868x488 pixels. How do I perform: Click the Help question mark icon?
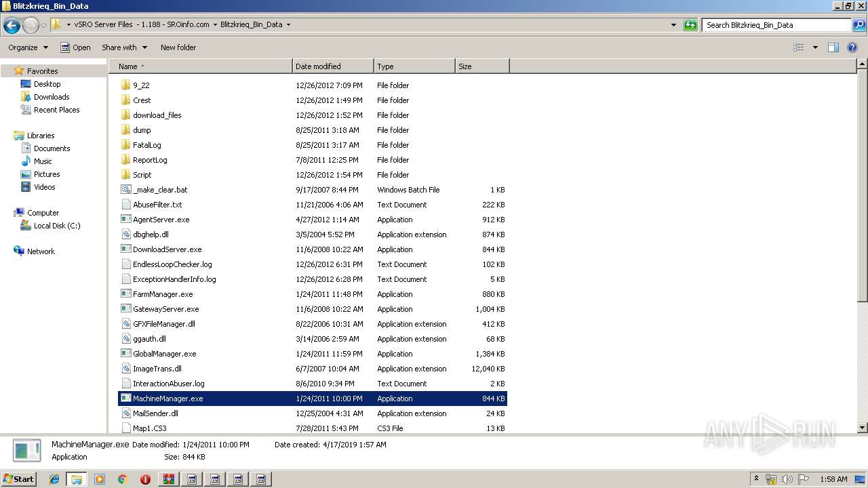(853, 47)
